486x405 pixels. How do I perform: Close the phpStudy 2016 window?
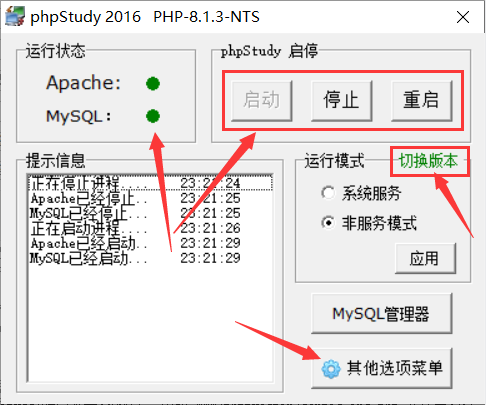pyautogui.click(x=463, y=17)
